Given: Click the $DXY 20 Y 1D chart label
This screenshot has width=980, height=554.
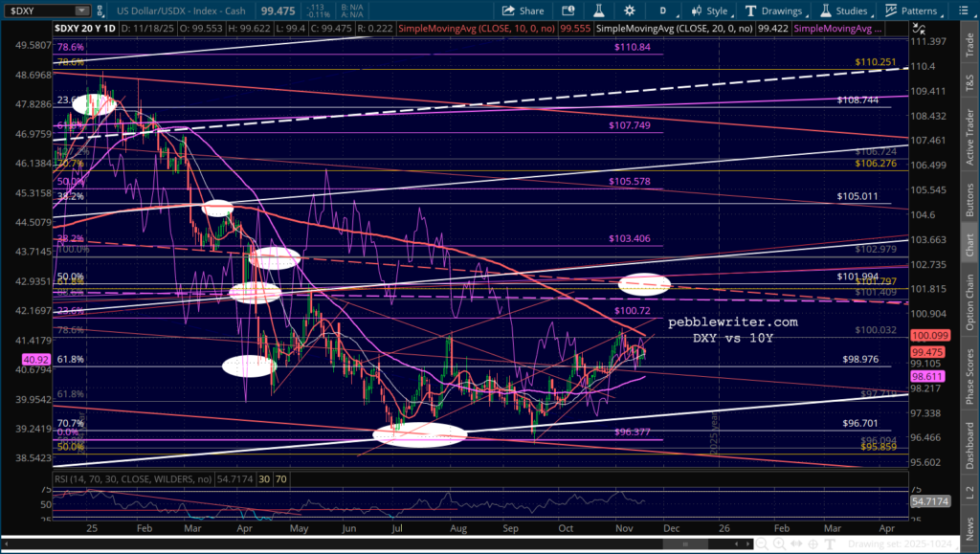Looking at the screenshot, I should tap(85, 29).
